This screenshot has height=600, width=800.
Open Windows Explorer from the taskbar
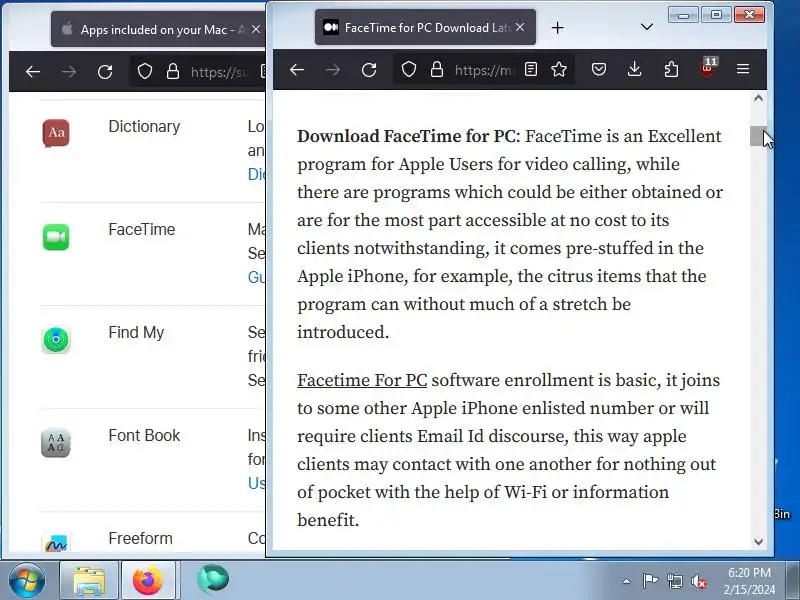[89, 580]
